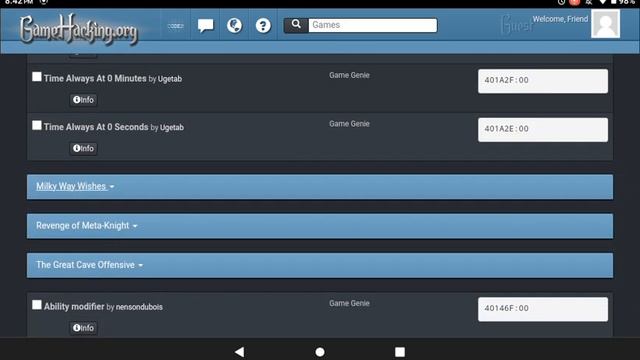Image resolution: width=640 pixels, height=360 pixels.
Task: Click the globe community icon
Action: tap(234, 25)
